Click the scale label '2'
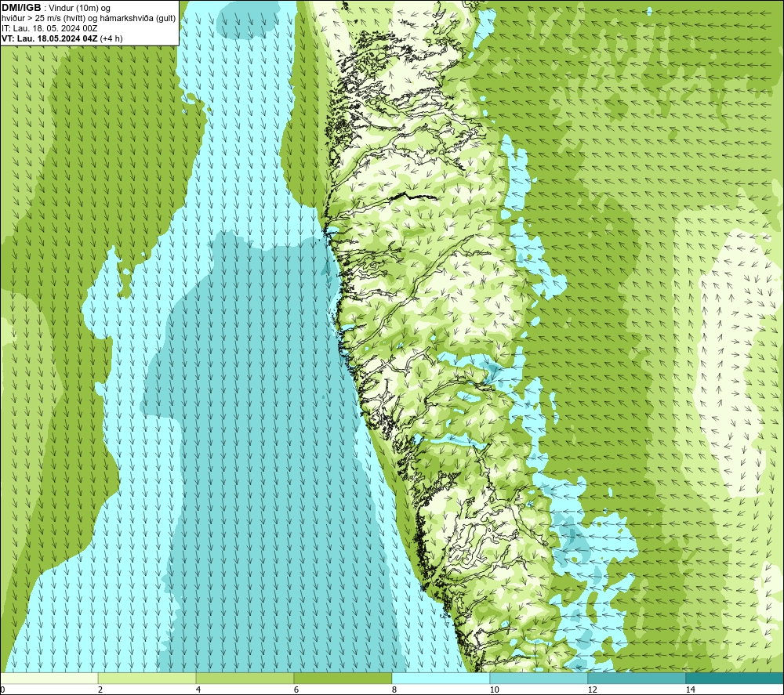This screenshot has width=784, height=695. (x=100, y=690)
